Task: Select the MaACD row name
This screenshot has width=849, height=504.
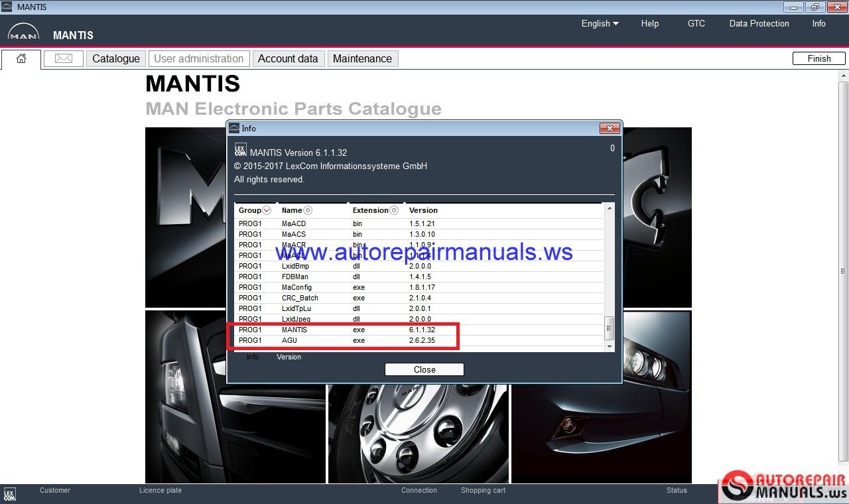Action: [294, 223]
